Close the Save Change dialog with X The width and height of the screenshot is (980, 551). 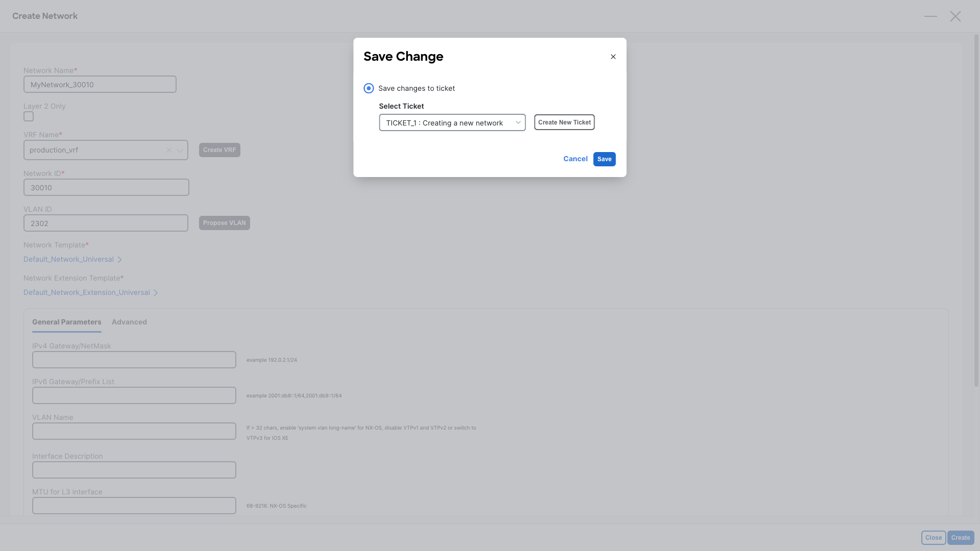point(613,57)
